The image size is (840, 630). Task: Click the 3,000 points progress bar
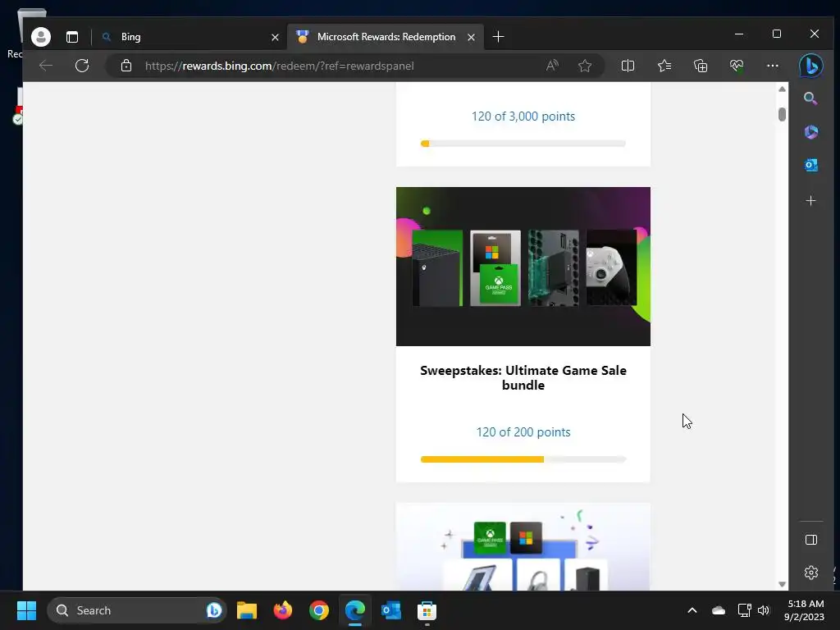523,144
